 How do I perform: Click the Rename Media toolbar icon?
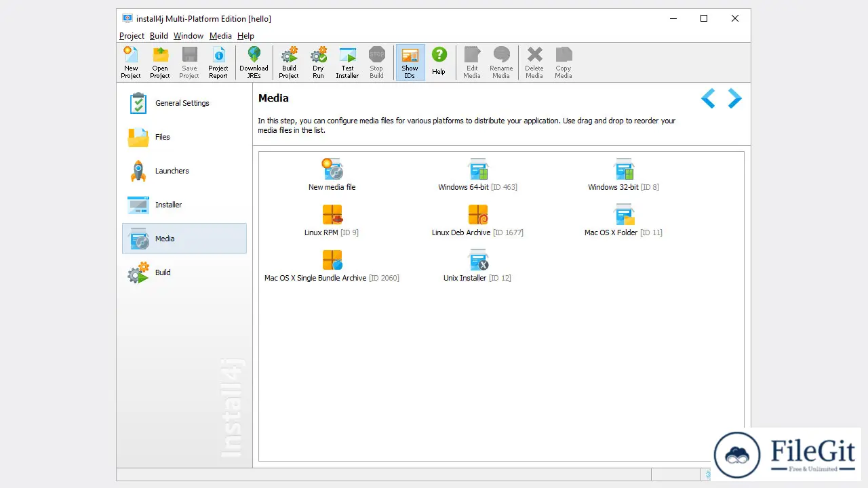click(x=501, y=62)
